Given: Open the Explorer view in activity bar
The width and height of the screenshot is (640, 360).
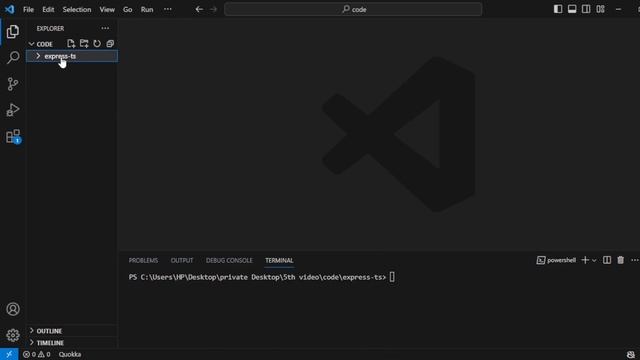Looking at the screenshot, I should click(13, 31).
